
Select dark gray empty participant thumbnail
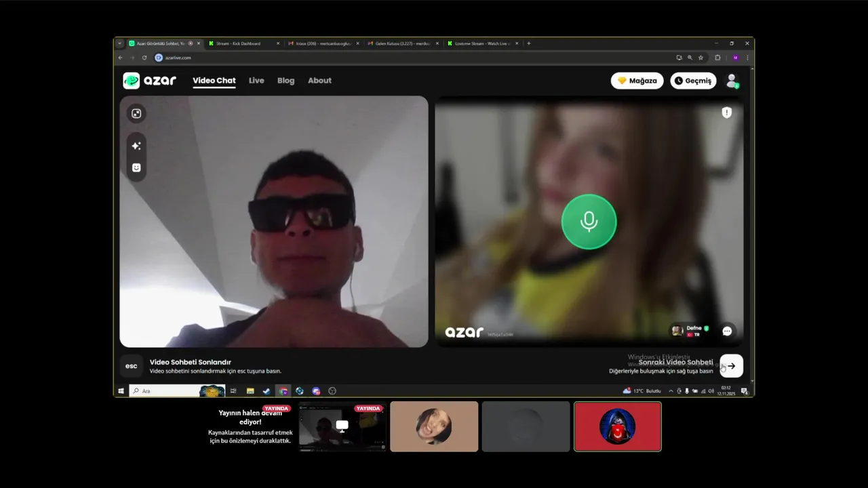point(526,426)
